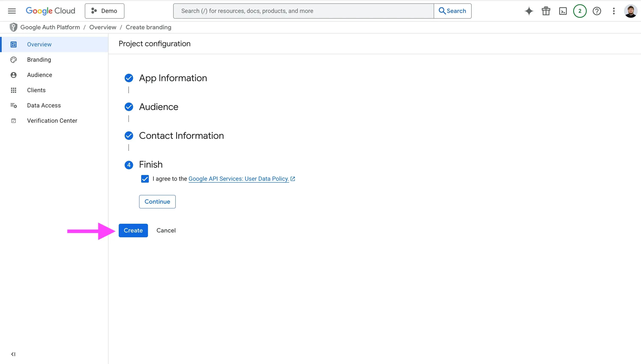641x364 pixels.
Task: Open the free trial gift icon
Action: point(546,11)
